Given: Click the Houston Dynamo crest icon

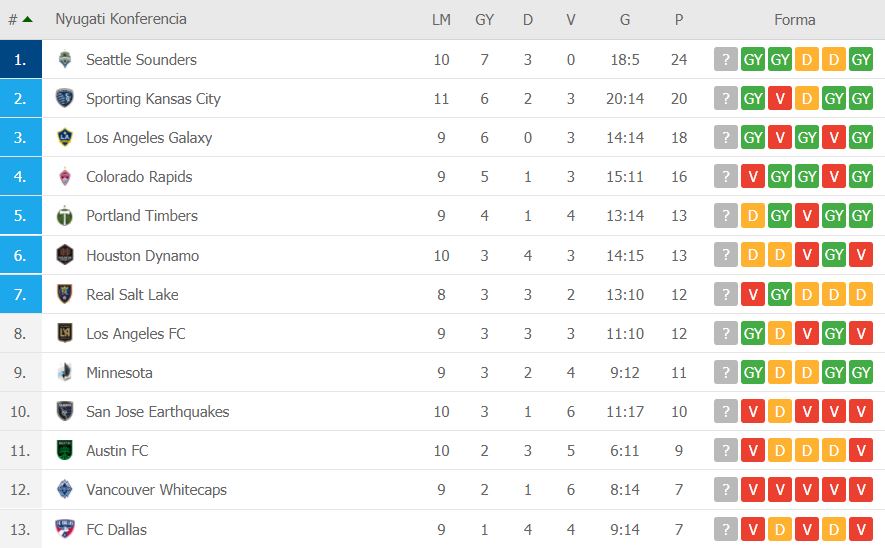Looking at the screenshot, I should [x=65, y=255].
